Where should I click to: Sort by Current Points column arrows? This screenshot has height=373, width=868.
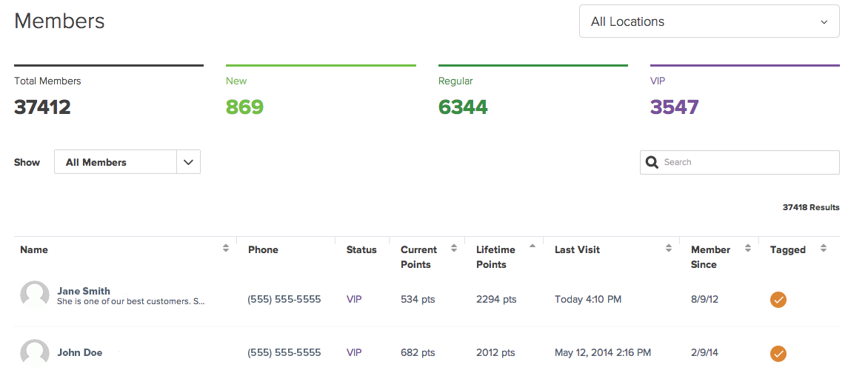point(454,249)
